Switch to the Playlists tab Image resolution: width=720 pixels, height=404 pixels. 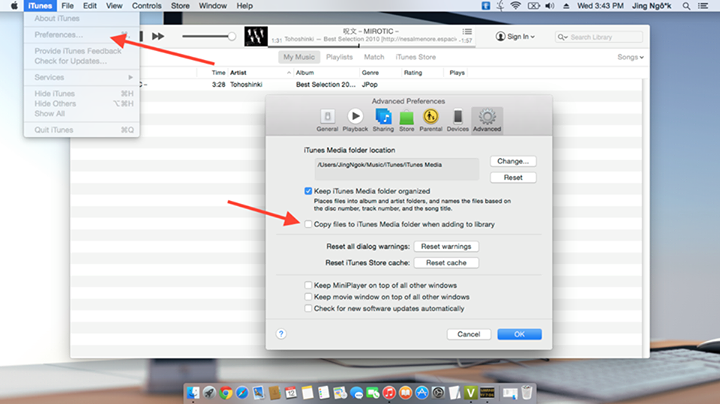coord(339,57)
